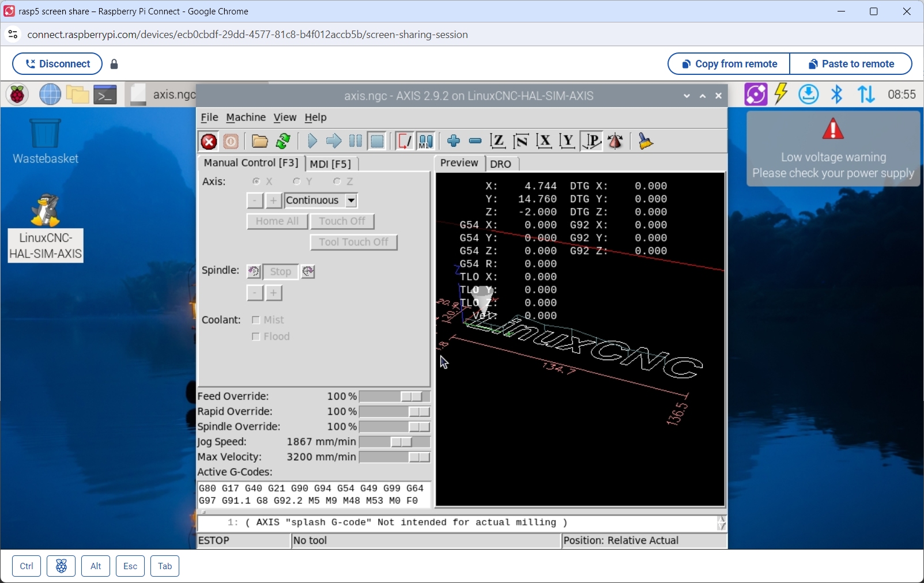Screen dimensions: 924x583
Task: Clear the live plot with the broom icon
Action: point(646,141)
